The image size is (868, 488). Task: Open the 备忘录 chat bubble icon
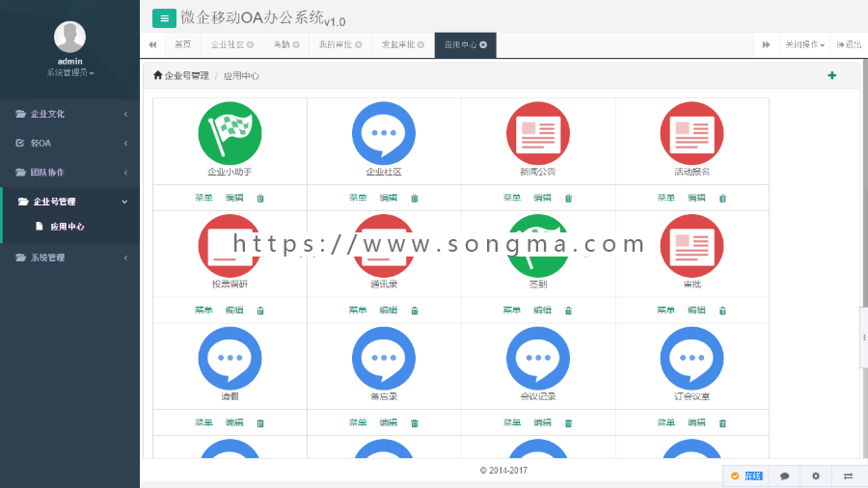point(384,358)
